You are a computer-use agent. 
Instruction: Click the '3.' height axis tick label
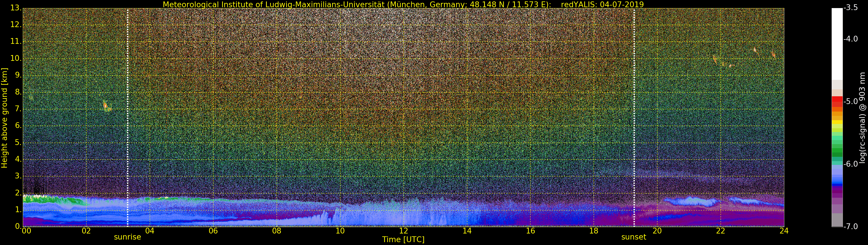tap(18, 176)
